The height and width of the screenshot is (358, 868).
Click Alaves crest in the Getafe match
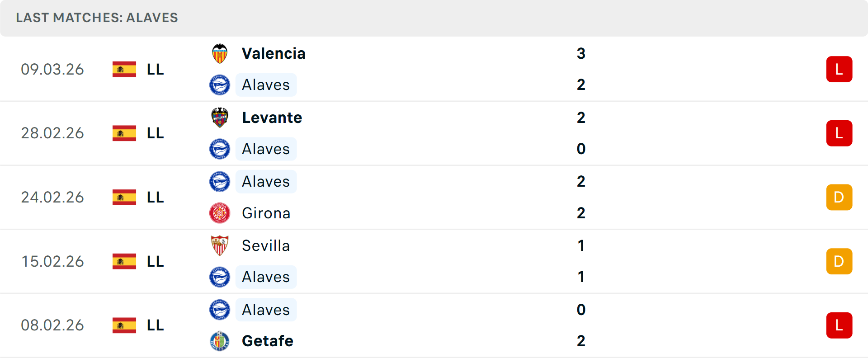pyautogui.click(x=220, y=310)
